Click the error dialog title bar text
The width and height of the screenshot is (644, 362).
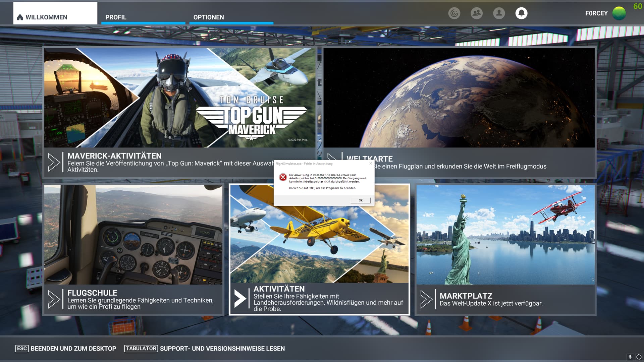(x=304, y=164)
